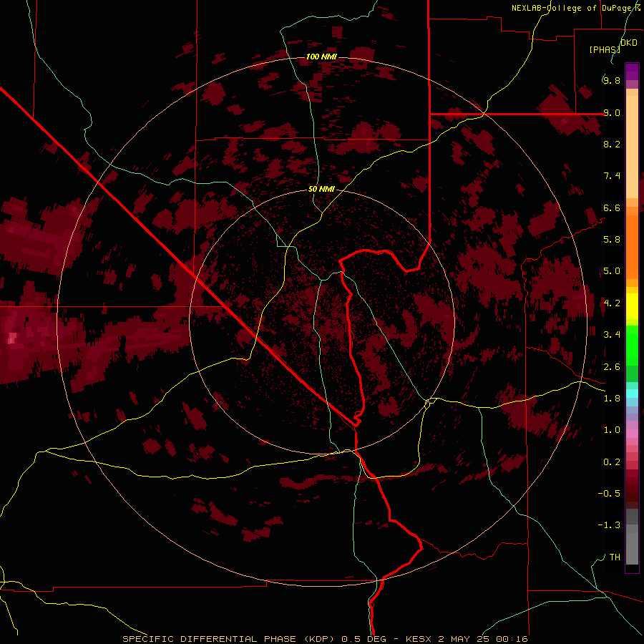Click the 0.2 scale value
This screenshot has height=644, width=644.
tap(612, 462)
